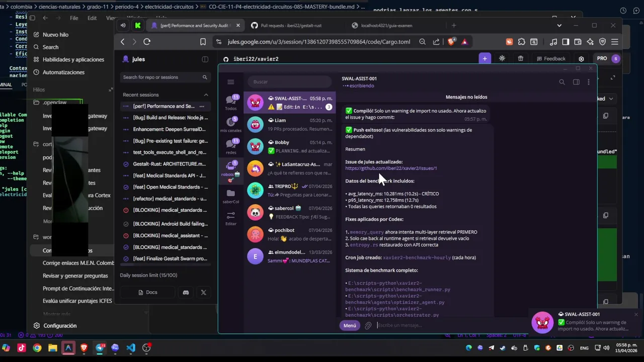Toggle the Telegram right side panel
Viewport: 644px width, 362px height.
576,82
